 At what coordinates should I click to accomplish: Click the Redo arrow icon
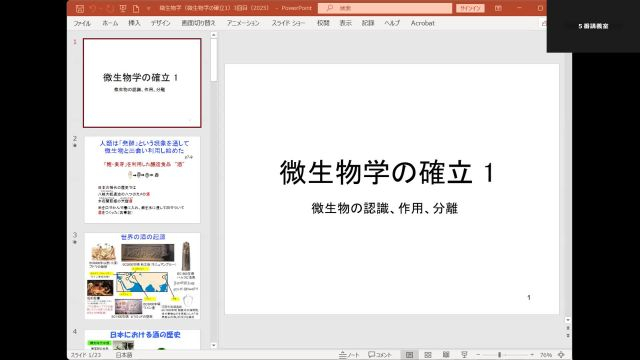[109, 8]
